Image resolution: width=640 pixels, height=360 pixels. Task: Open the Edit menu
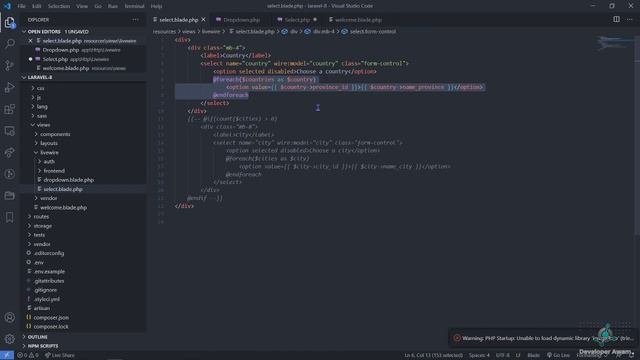pyautogui.click(x=36, y=6)
